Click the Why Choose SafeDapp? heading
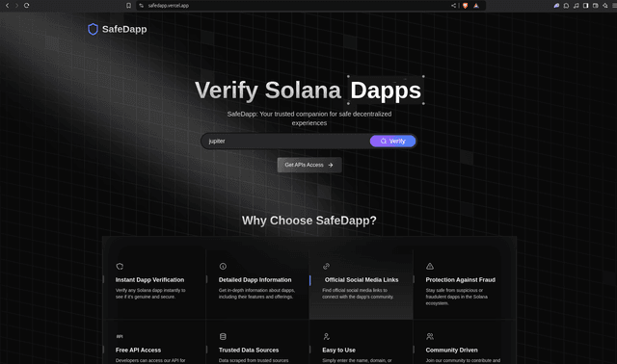617x364 pixels. 309,221
